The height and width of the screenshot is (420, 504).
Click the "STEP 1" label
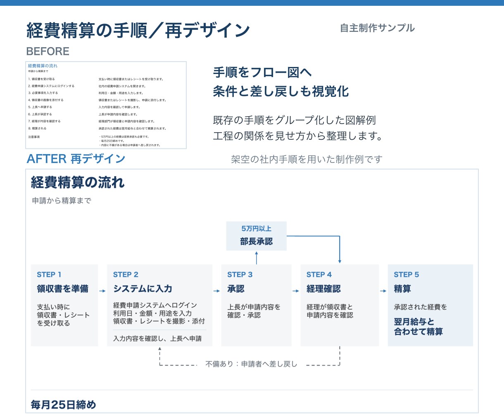[x=49, y=275]
